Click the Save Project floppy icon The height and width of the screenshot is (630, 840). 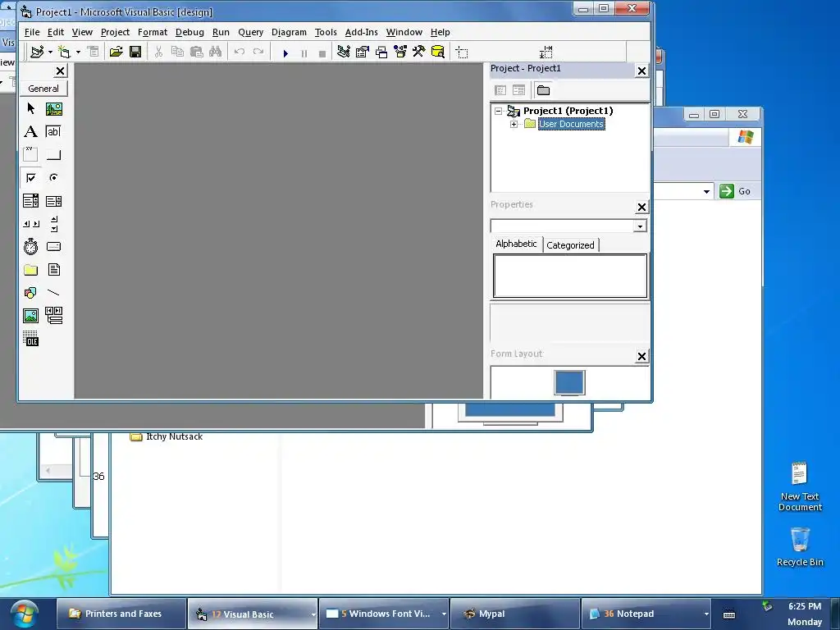pos(135,52)
